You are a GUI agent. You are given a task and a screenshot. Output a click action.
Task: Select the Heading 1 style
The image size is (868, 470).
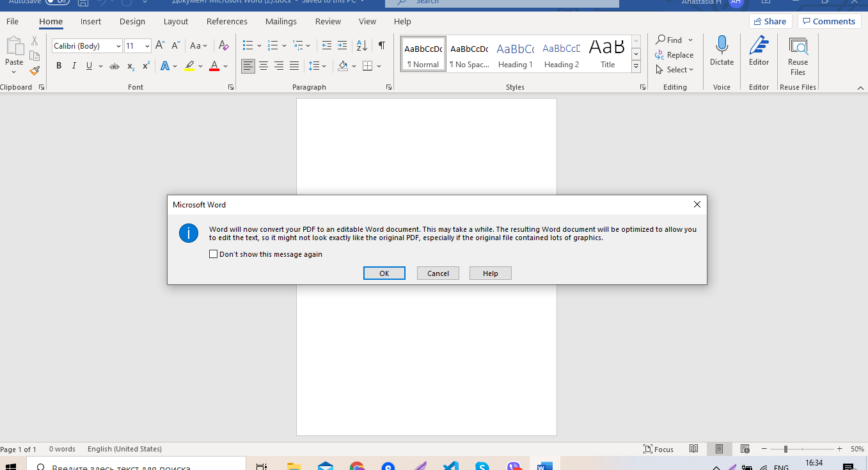pos(515,54)
